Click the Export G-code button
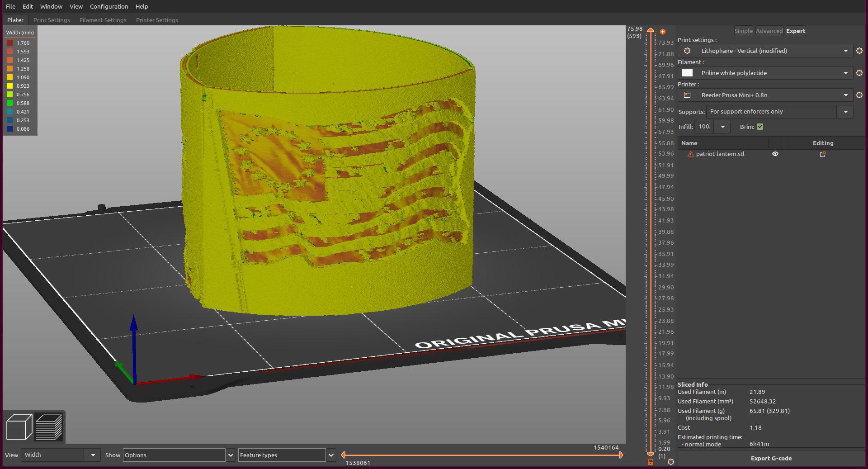 click(x=771, y=458)
